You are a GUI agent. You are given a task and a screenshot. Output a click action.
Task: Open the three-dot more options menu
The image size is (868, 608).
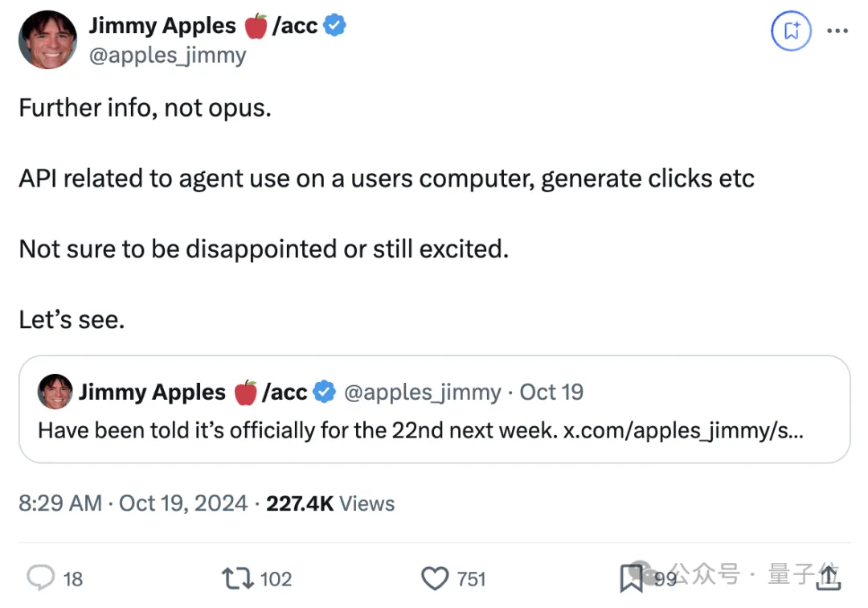837,31
